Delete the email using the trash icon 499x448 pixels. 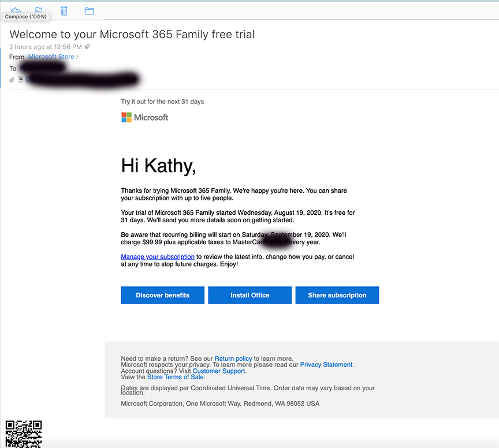click(64, 11)
